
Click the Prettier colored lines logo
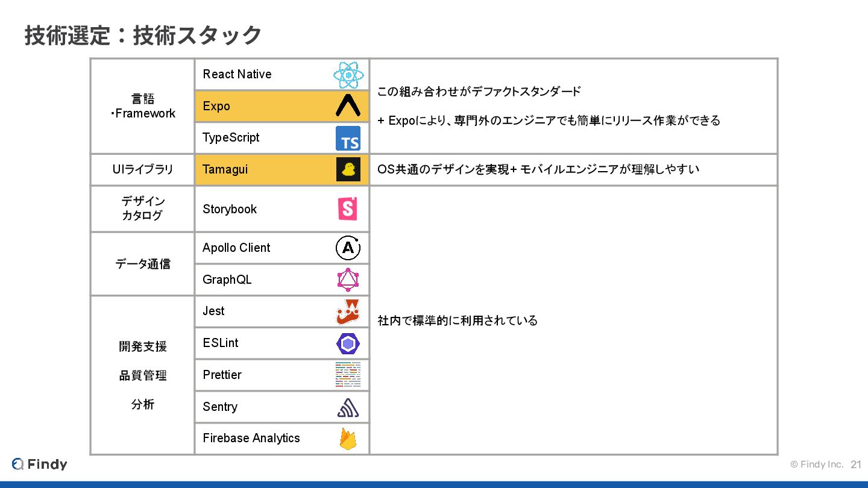348,375
